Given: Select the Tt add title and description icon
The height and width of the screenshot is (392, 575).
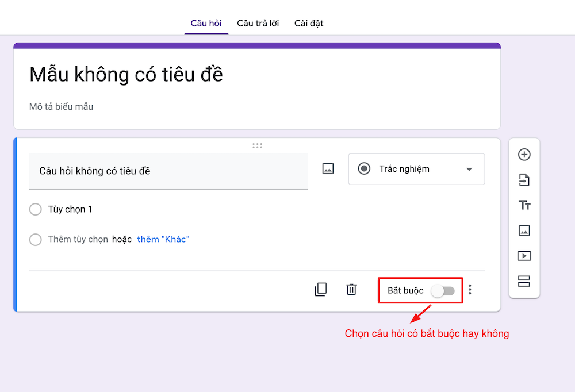Looking at the screenshot, I should [524, 205].
